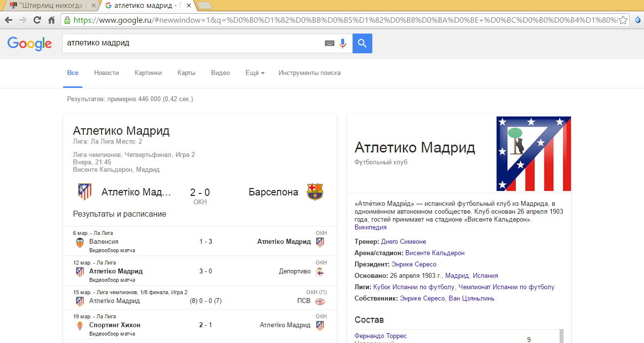Bookmark this page with the star icon
Viewport: 644px width, 343px height.
(623, 20)
